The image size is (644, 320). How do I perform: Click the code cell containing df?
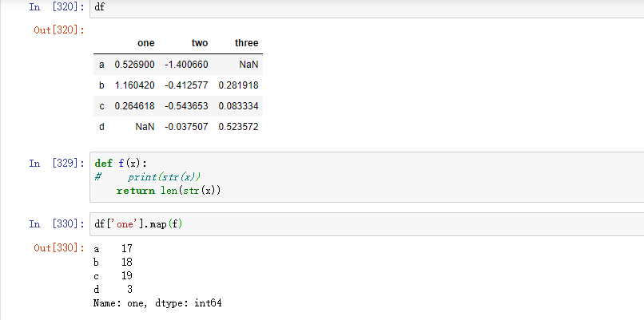pos(360,7)
